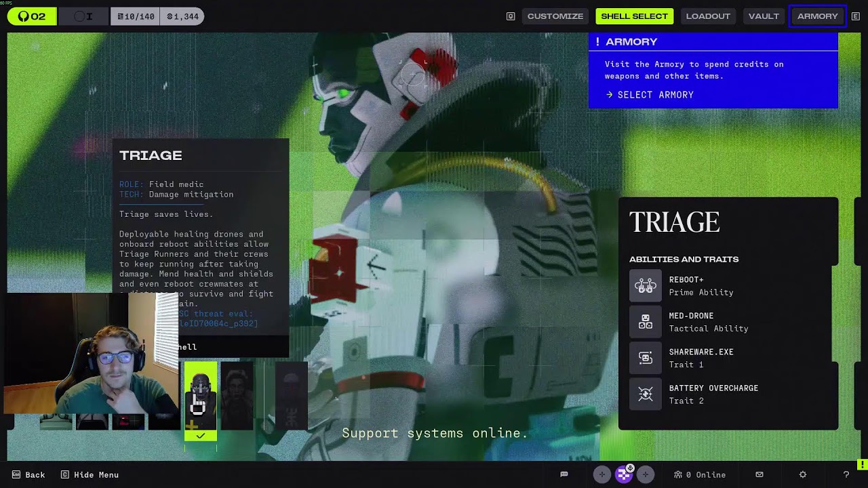Click the Back button
This screenshot has width=868, height=488.
(x=28, y=474)
